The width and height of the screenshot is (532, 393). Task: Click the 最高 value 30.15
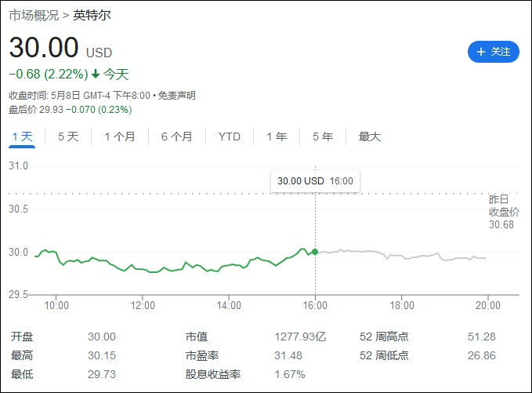tap(102, 355)
